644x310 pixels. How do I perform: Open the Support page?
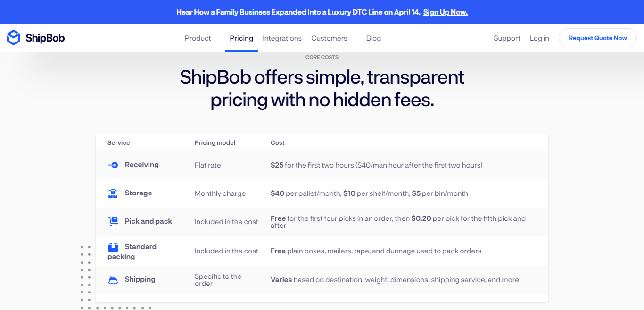507,38
